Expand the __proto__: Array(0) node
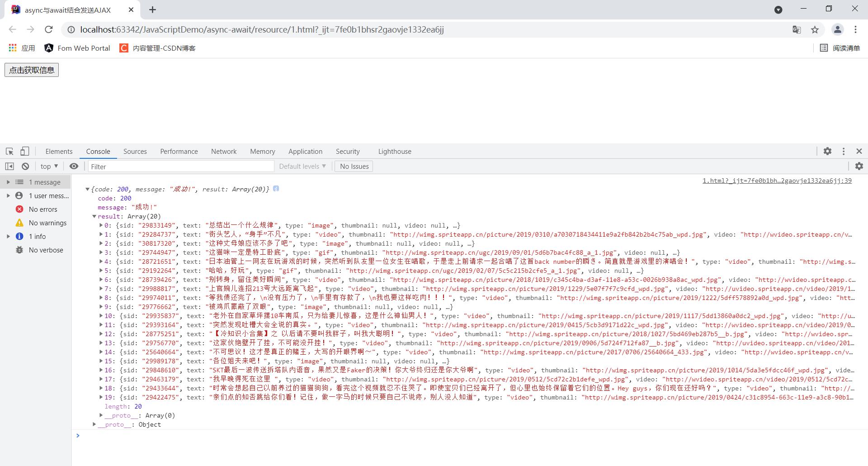868x466 pixels. pyautogui.click(x=101, y=415)
